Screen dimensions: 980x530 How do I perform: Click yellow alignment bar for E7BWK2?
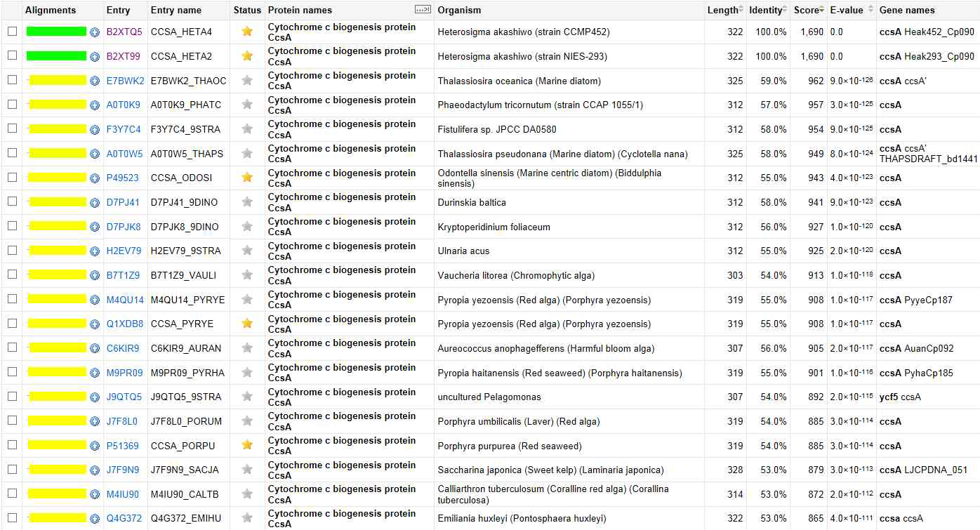56,81
